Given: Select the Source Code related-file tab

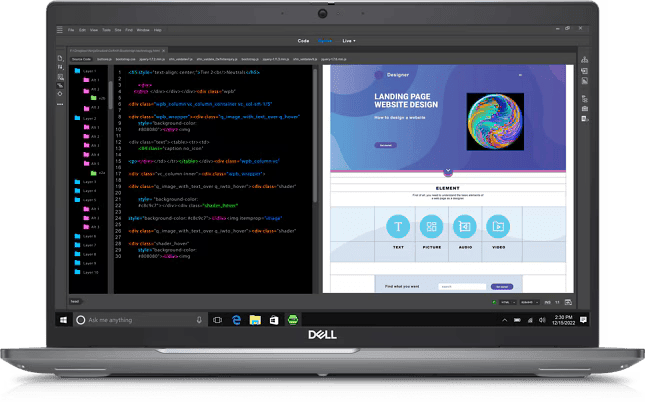Looking at the screenshot, I should pyautogui.click(x=81, y=59).
